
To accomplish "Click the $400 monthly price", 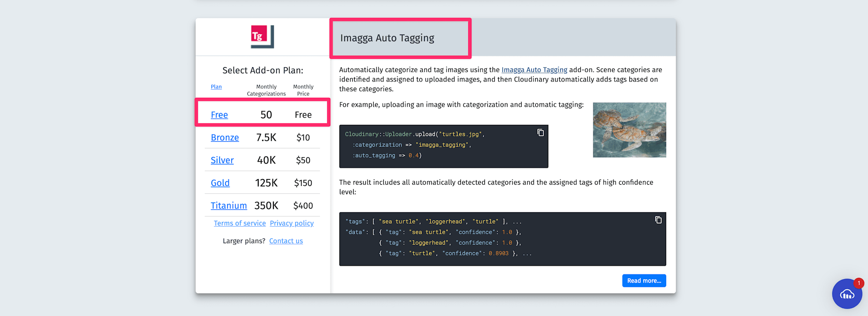I will pos(303,205).
